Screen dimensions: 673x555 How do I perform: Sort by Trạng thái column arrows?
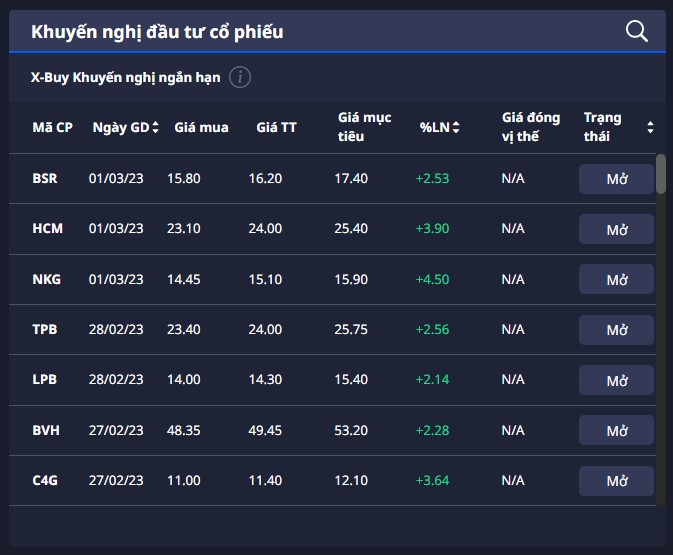pyautogui.click(x=650, y=127)
